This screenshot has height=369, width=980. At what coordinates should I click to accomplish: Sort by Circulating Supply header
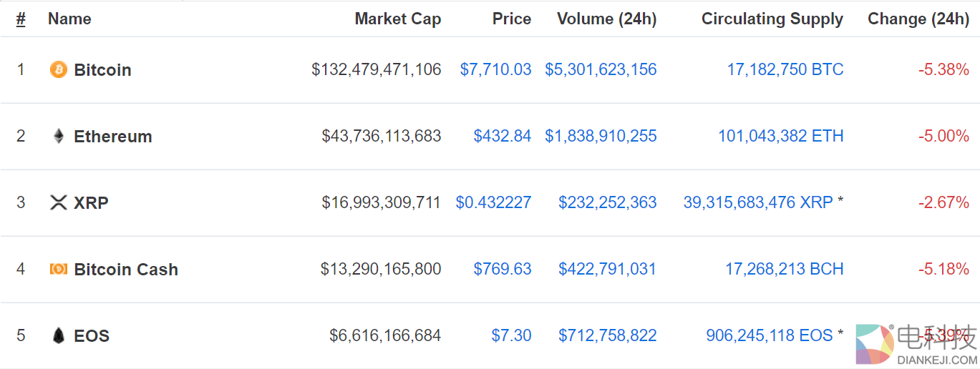(x=772, y=19)
